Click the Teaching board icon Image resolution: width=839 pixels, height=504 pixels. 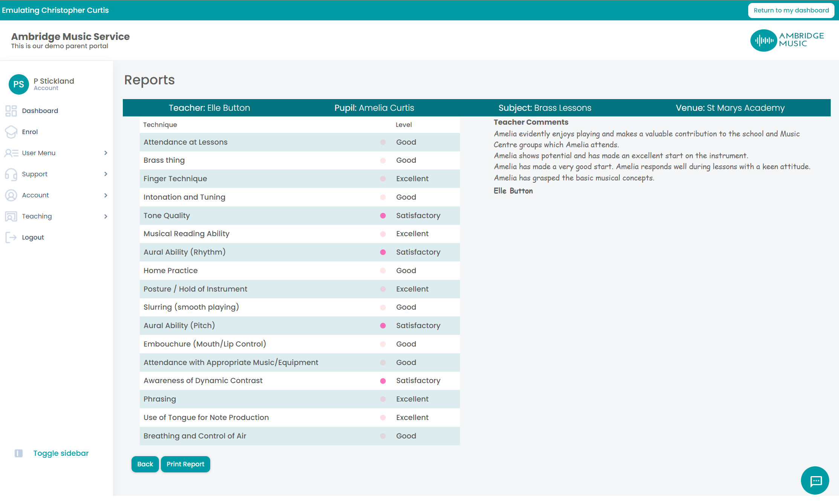click(11, 216)
